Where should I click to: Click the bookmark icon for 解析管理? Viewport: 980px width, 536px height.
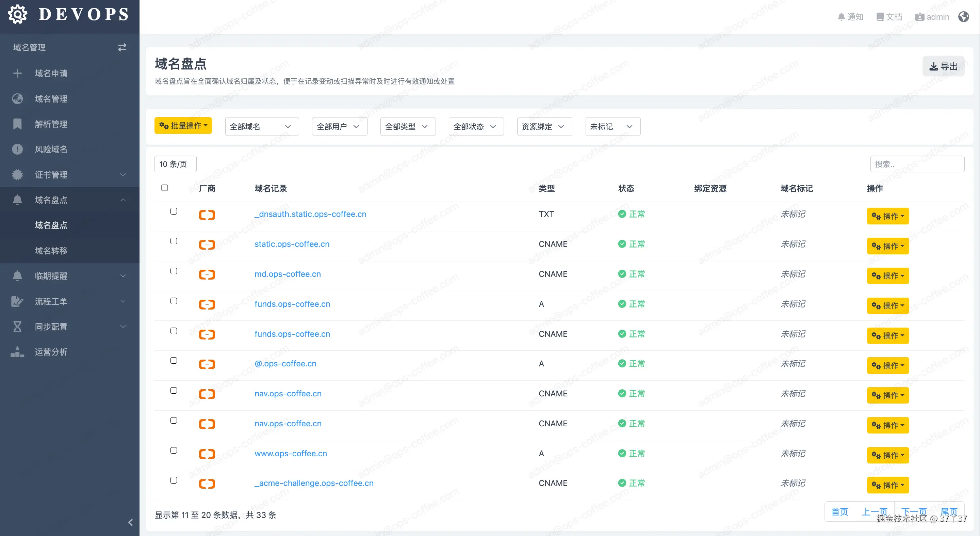[17, 124]
